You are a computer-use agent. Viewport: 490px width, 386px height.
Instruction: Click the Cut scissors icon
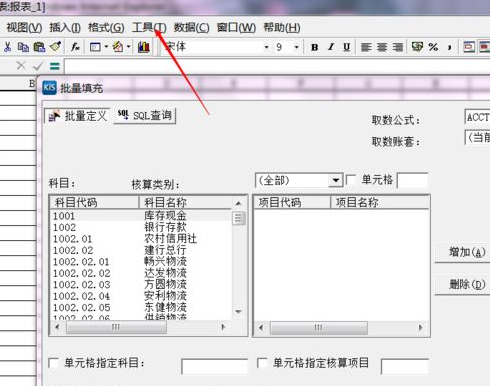[x=7, y=47]
